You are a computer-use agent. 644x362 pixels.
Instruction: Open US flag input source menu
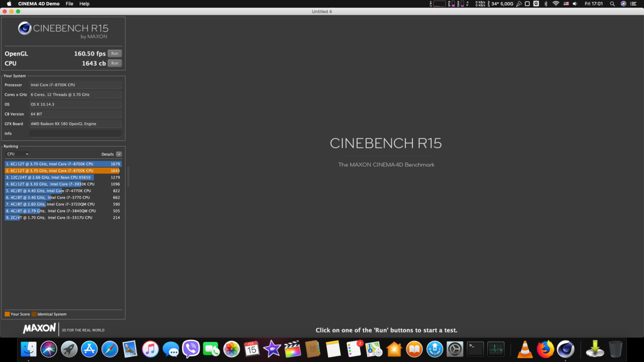coord(566,4)
